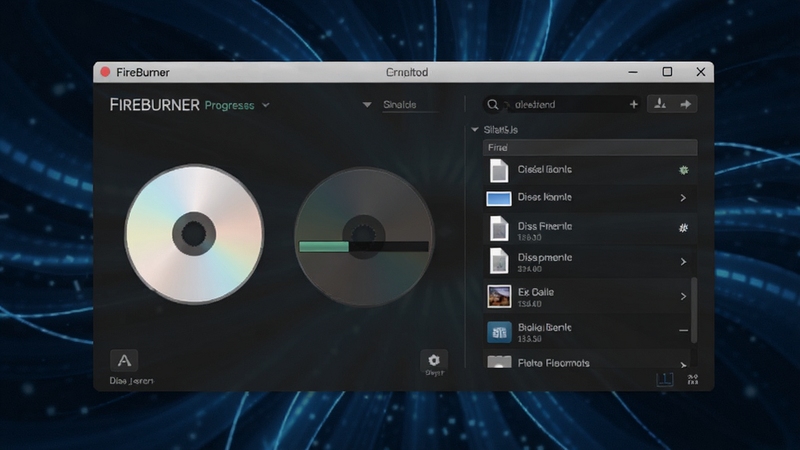Expand the Flelte Fleornots row chevron
The image size is (800, 450).
click(x=683, y=365)
